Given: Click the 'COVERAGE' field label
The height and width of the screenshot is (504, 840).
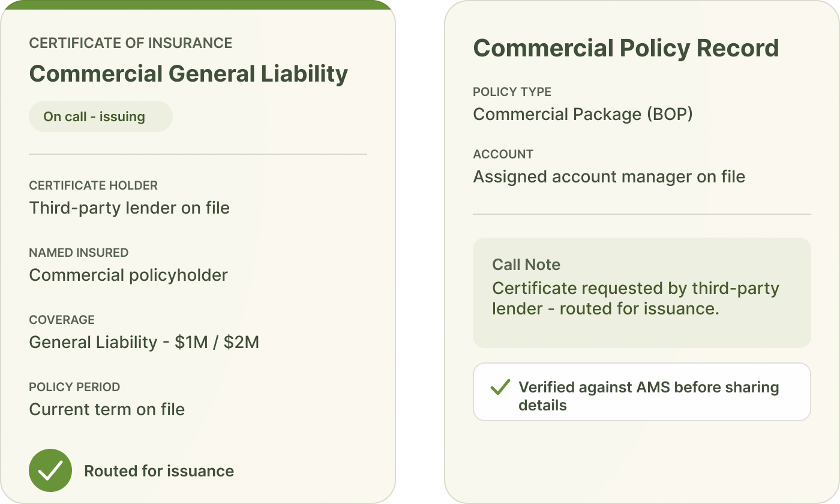Looking at the screenshot, I should click(62, 320).
